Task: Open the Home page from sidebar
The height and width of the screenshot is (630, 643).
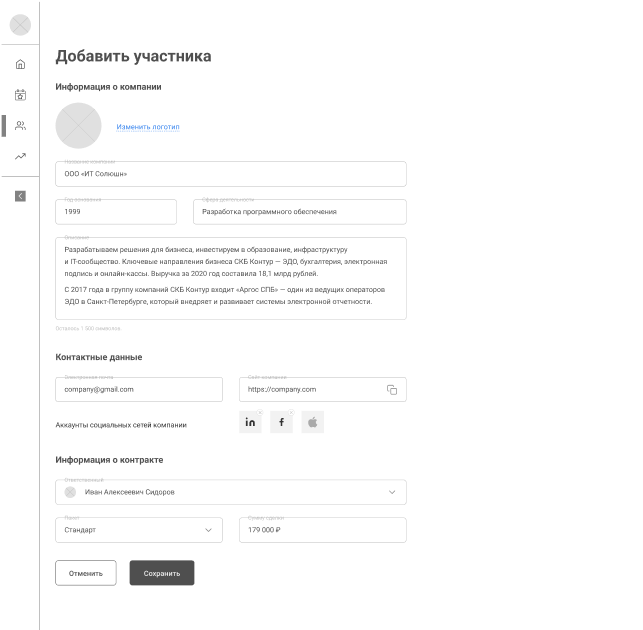Action: click(20, 65)
